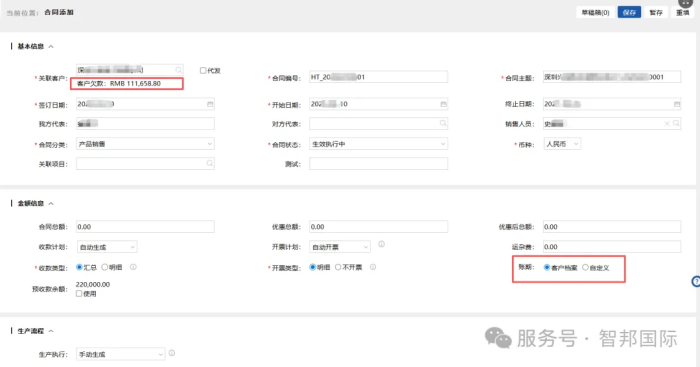Open the 开票计划 dropdown showing 自动开票
The height and width of the screenshot is (367, 700).
pyautogui.click(x=340, y=247)
